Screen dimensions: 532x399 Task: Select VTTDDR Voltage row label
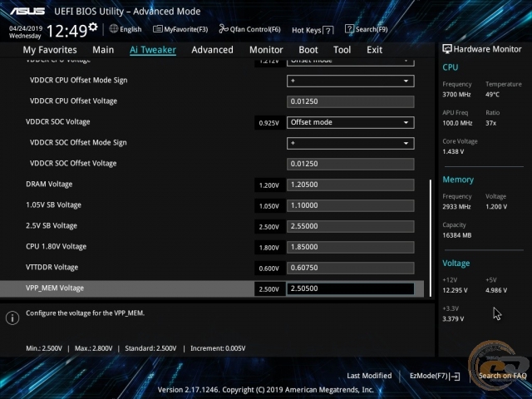coord(52,268)
